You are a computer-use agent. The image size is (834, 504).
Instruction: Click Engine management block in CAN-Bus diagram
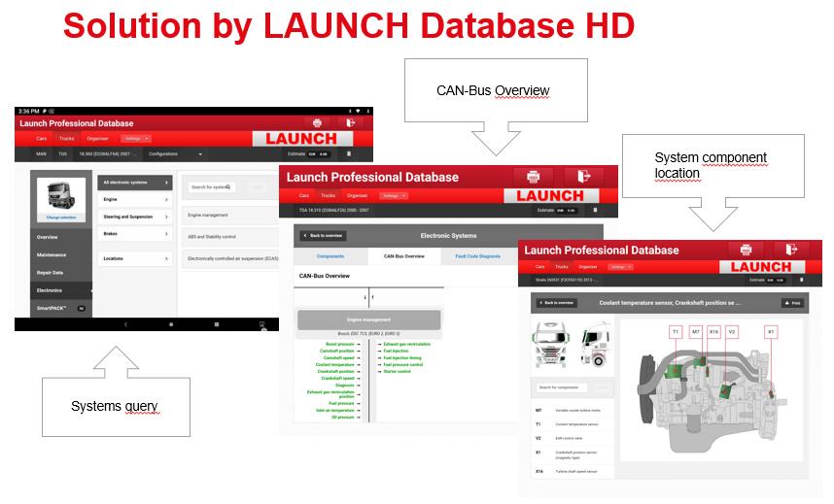[x=368, y=320]
